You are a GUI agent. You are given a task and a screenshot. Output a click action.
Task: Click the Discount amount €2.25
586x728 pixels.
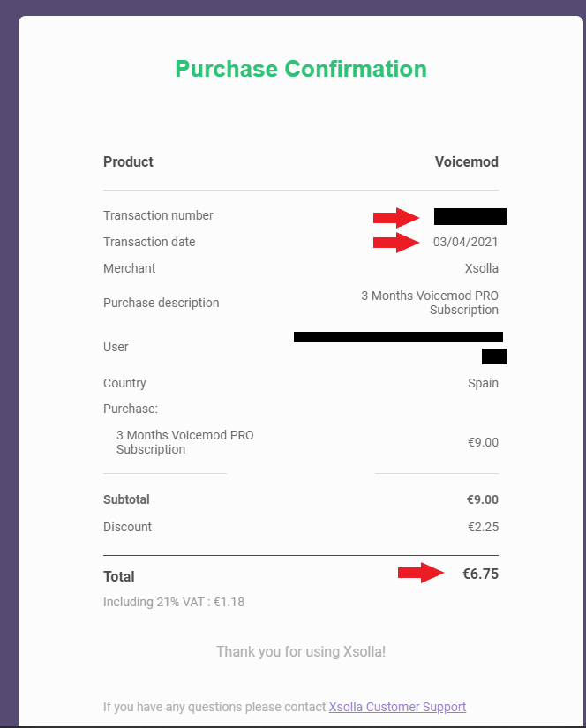(x=483, y=527)
